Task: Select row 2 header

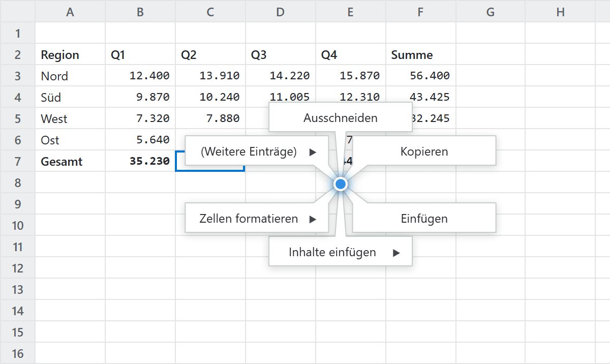Action: pos(18,54)
